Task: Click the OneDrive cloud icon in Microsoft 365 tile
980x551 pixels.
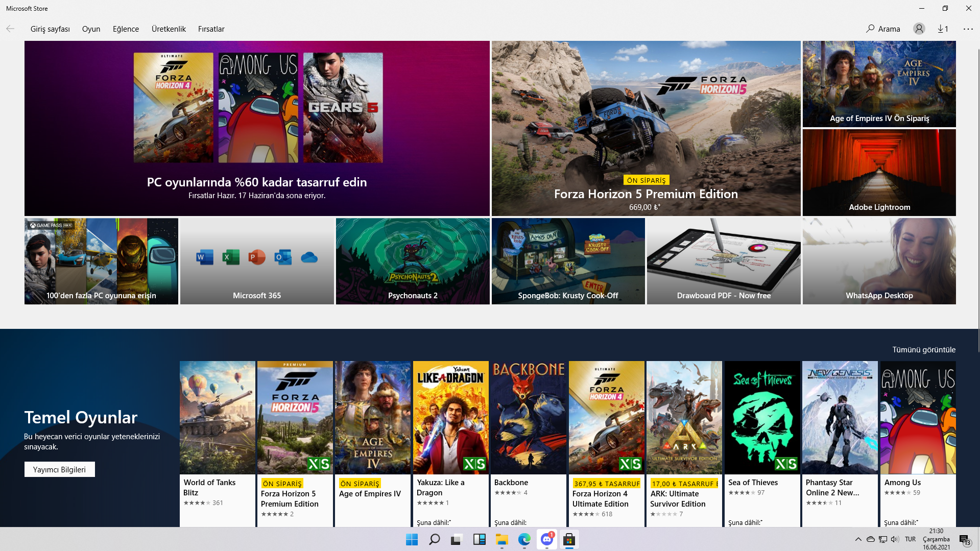Action: (x=309, y=257)
